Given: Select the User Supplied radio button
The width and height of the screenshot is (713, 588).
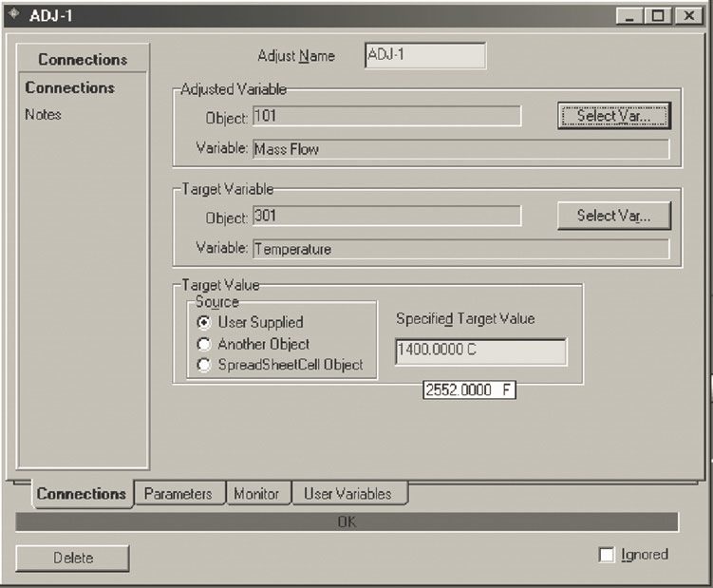Looking at the screenshot, I should pyautogui.click(x=204, y=322).
